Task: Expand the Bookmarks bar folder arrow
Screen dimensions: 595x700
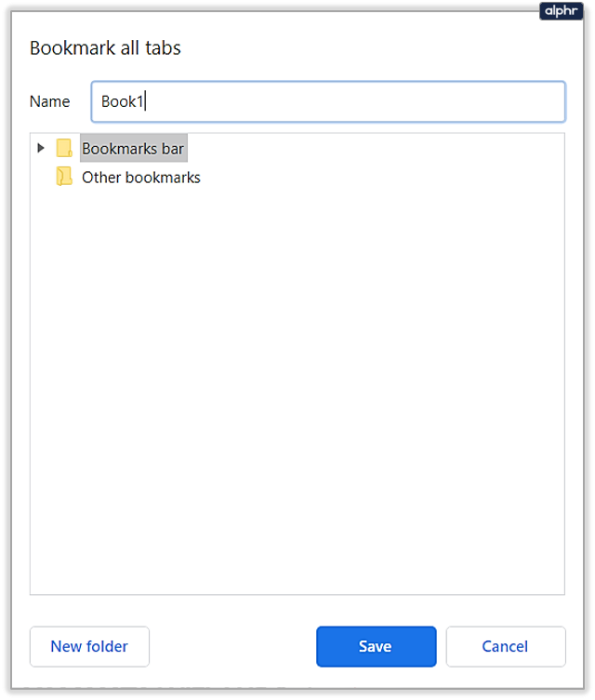Action: coord(40,148)
